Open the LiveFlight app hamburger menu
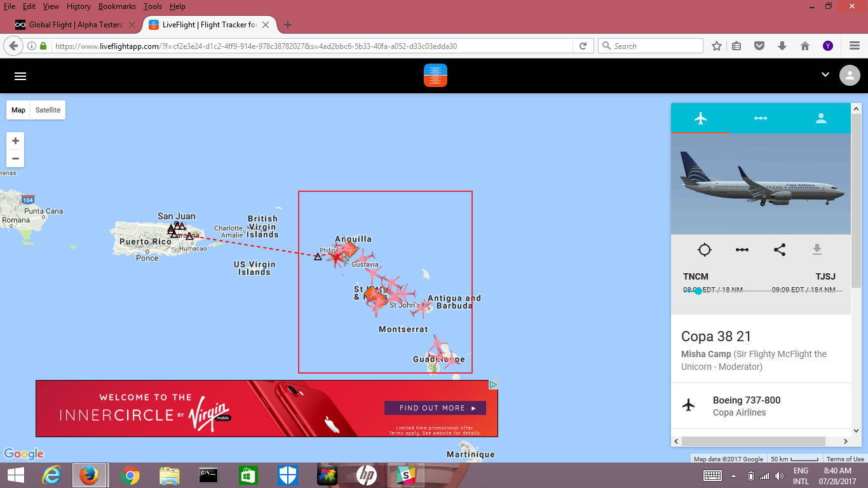 coord(20,76)
